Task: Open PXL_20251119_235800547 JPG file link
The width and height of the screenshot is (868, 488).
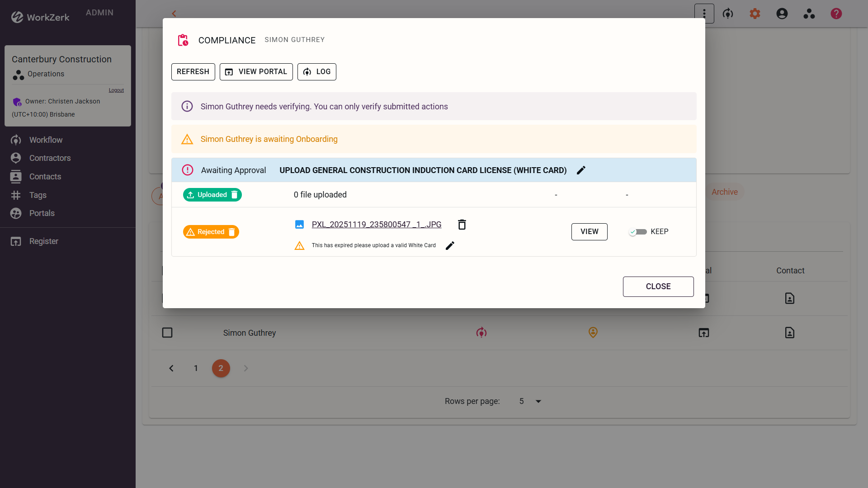Action: point(376,225)
